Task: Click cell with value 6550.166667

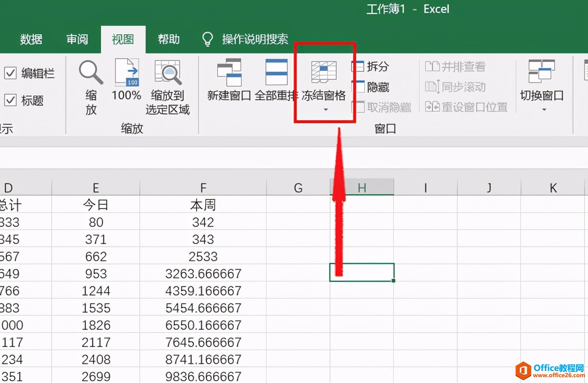Action: [203, 325]
